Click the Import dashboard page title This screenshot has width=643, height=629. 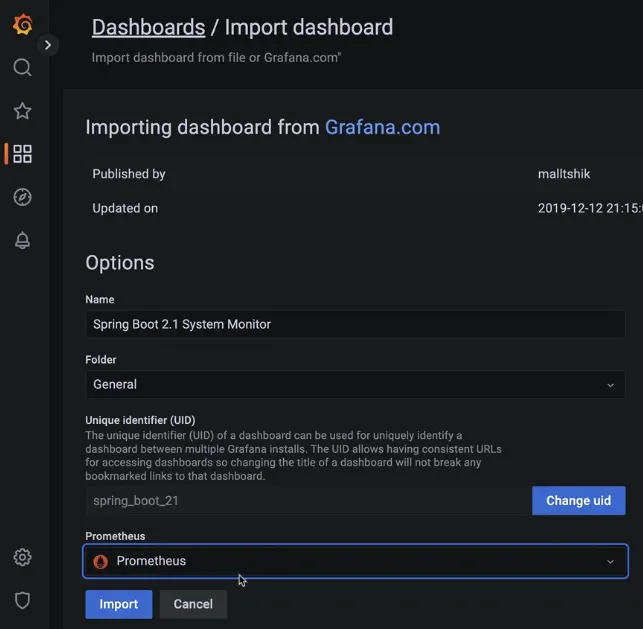[309, 27]
